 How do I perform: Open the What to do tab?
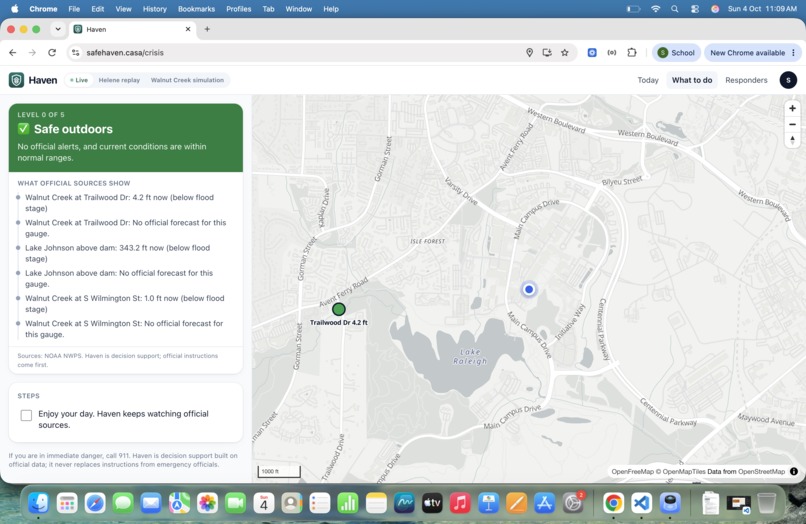[x=692, y=80]
